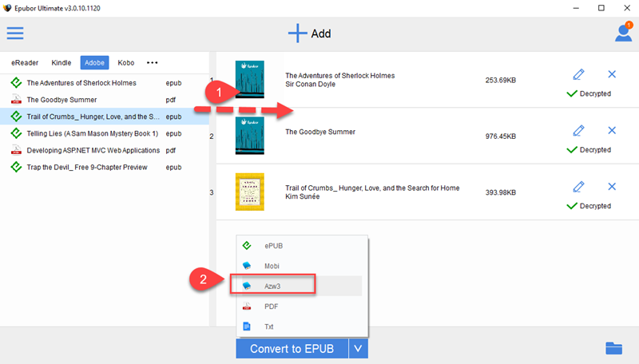The height and width of the screenshot is (364, 639).
Task: Click the PDF format icon in dropdown
Action: coord(247,307)
